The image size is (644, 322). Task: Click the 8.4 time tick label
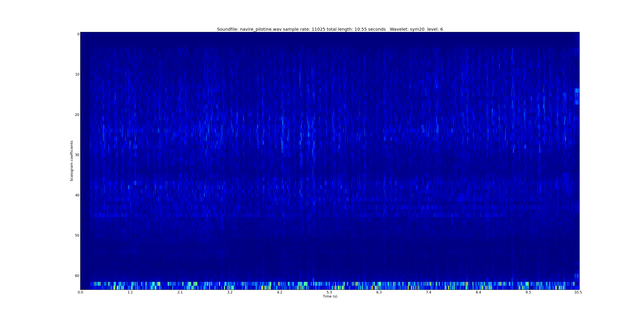pos(478,292)
